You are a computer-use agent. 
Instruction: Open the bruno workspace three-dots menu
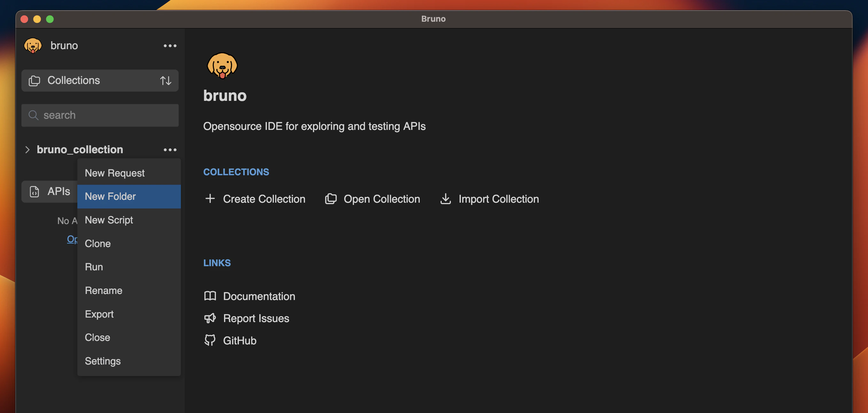[x=170, y=46]
